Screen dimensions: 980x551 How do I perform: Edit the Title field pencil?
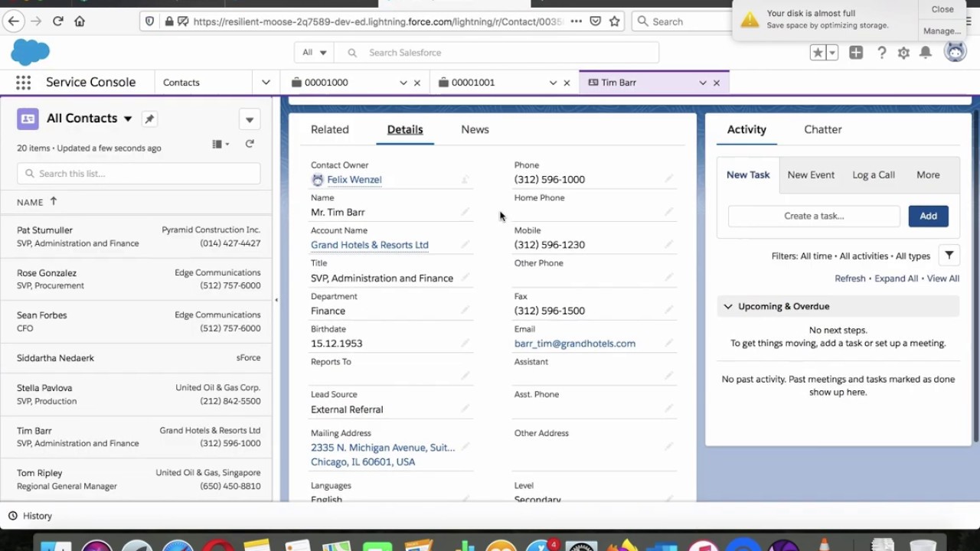click(x=465, y=278)
